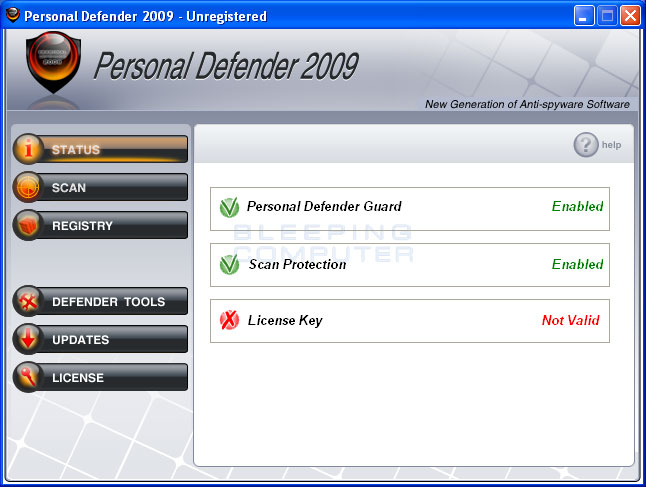The height and width of the screenshot is (487, 646).
Task: Click the cube icon beside Registry
Action: [28, 225]
